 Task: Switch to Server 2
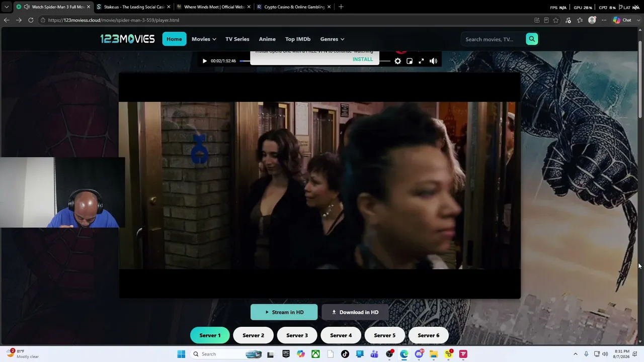tap(253, 335)
